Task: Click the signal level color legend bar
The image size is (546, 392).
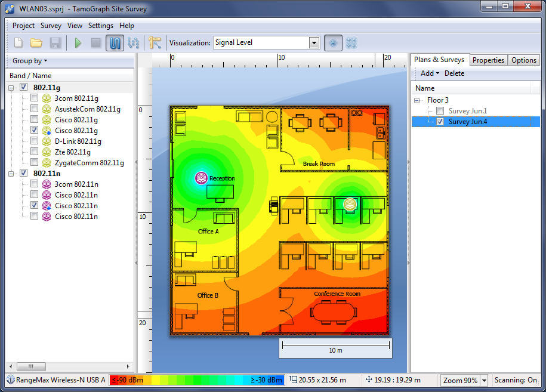Action: pos(197,380)
